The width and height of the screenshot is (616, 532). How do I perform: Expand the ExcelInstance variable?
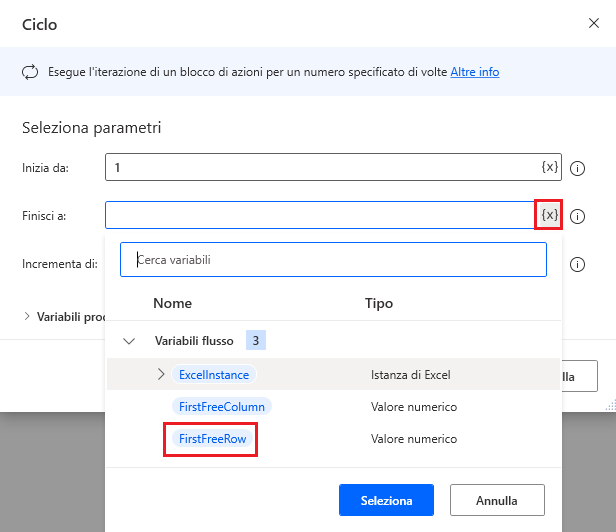161,374
